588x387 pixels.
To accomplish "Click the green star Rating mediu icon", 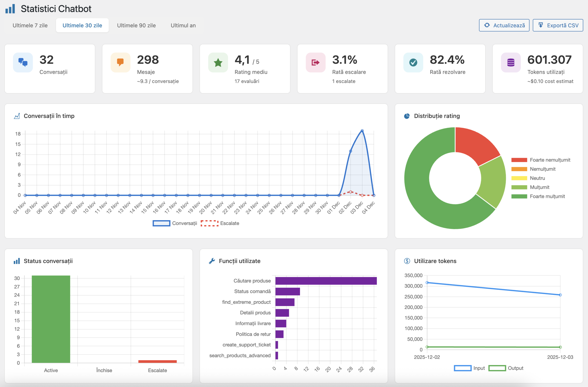I will tap(218, 62).
